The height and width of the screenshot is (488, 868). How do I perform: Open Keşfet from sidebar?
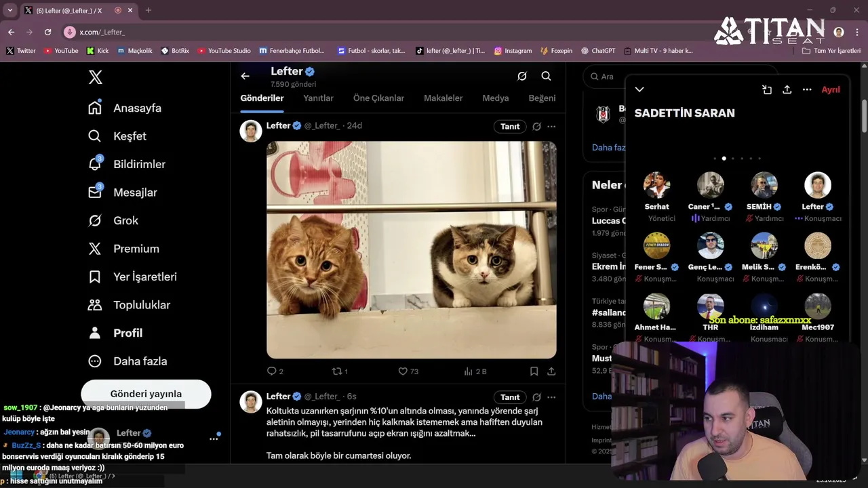coord(117,136)
